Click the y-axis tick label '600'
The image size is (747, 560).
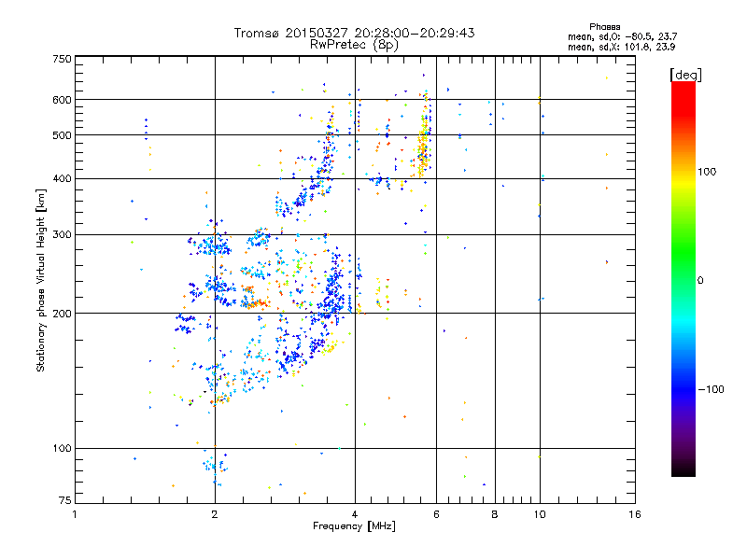coord(62,100)
